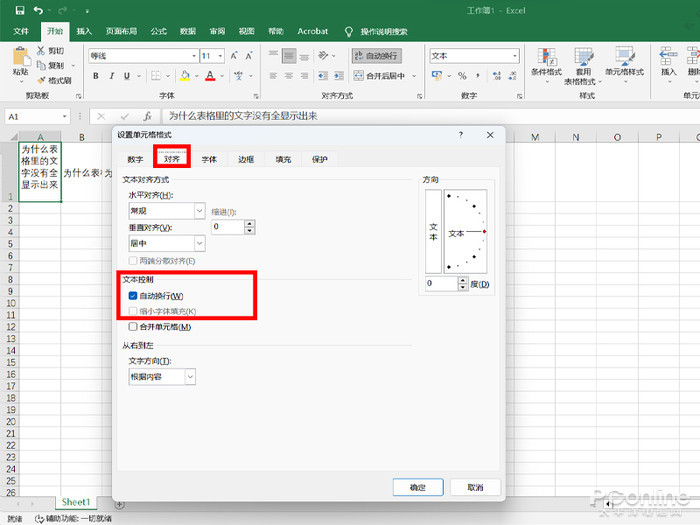Open the 文件 File menu
The width and height of the screenshot is (700, 525).
click(21, 31)
